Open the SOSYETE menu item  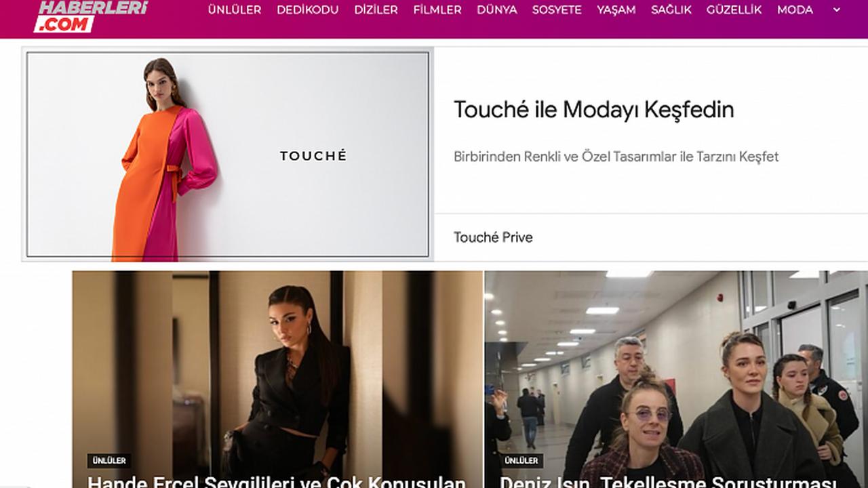(x=557, y=10)
